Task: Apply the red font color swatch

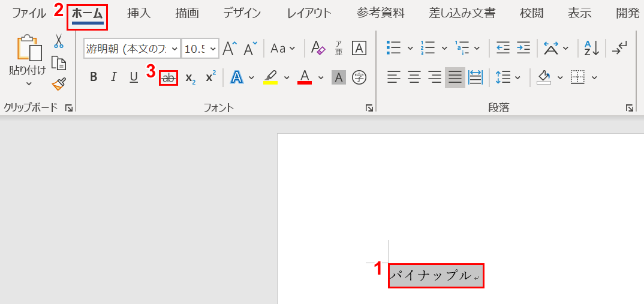Action: click(x=305, y=77)
